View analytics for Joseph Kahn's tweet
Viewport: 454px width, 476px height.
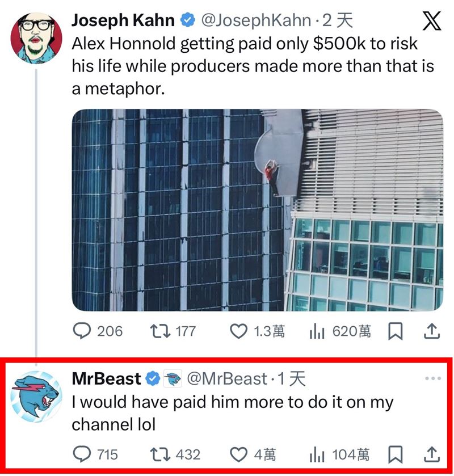coord(316,331)
